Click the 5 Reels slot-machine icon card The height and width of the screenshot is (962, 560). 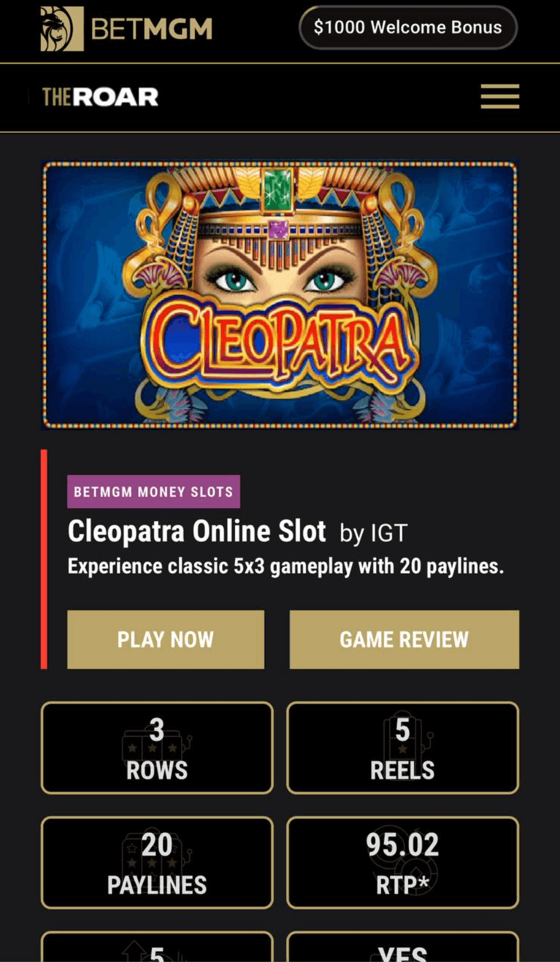click(402, 747)
